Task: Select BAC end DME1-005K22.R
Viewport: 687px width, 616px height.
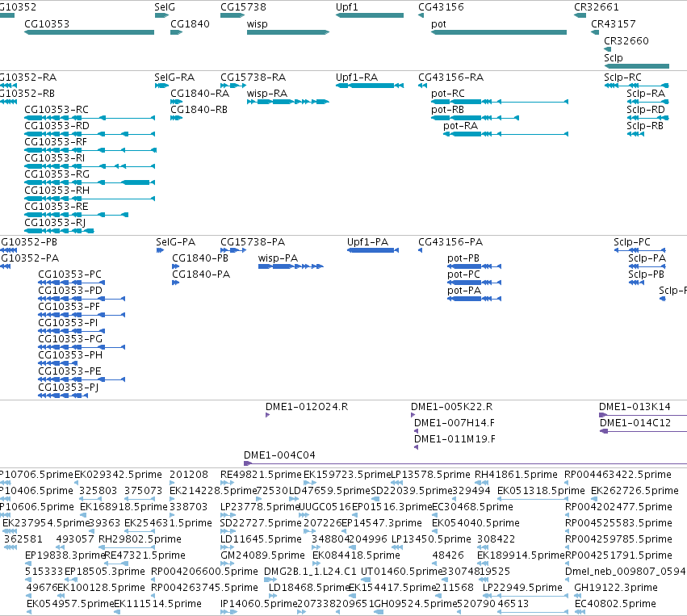Action: pos(413,415)
